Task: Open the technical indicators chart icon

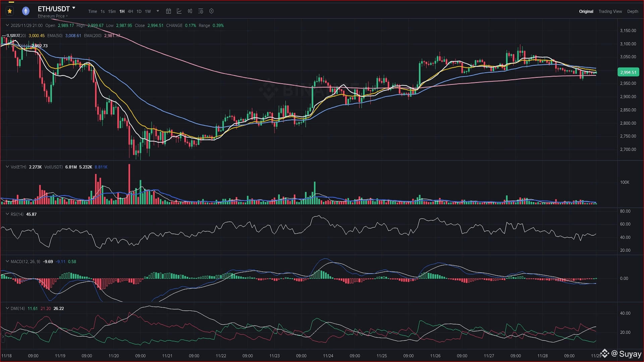Action: [x=179, y=11]
